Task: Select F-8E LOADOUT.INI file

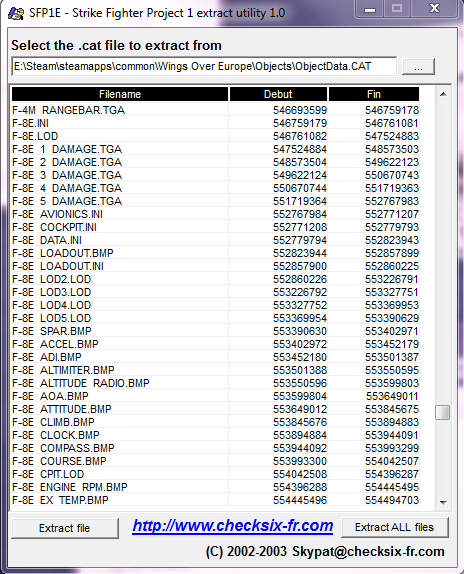Action: 215,266
